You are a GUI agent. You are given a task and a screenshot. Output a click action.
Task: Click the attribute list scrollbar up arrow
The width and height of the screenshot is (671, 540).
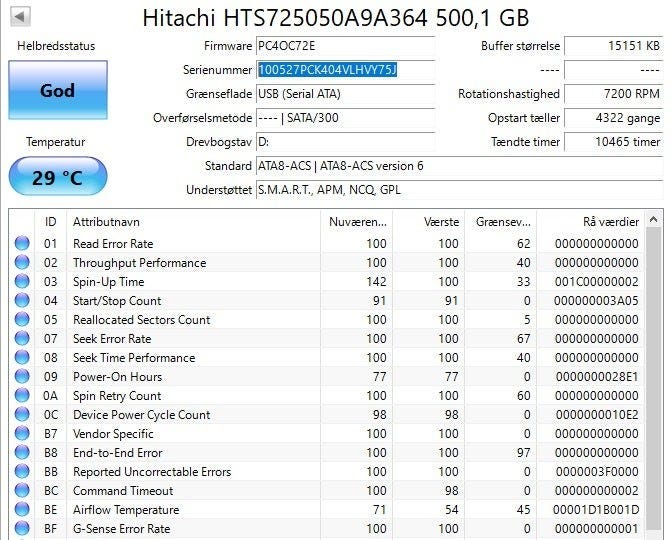coord(654,219)
